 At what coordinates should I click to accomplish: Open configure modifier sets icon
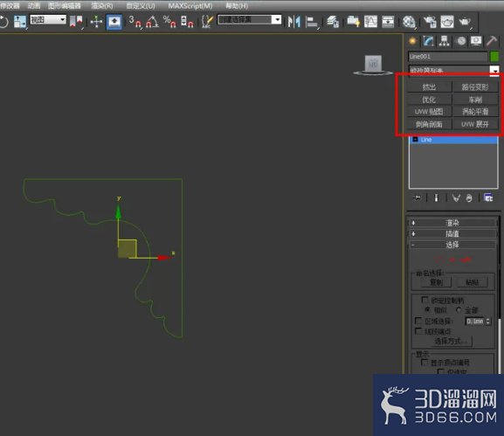pos(488,197)
